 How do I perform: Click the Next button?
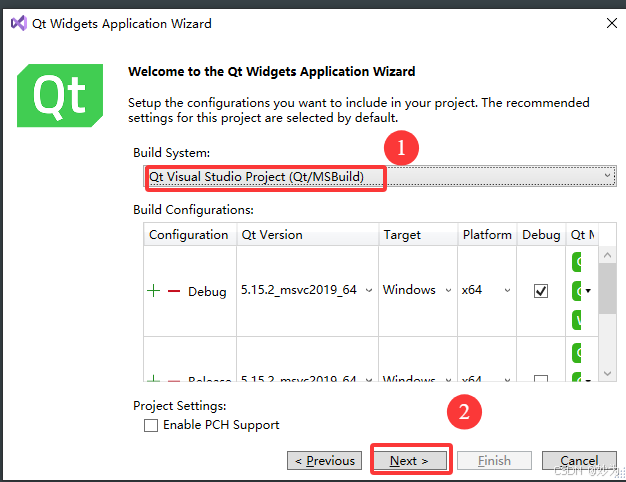point(410,461)
